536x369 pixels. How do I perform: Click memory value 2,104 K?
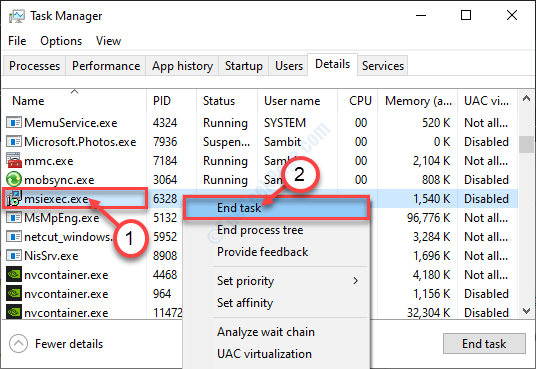[431, 160]
